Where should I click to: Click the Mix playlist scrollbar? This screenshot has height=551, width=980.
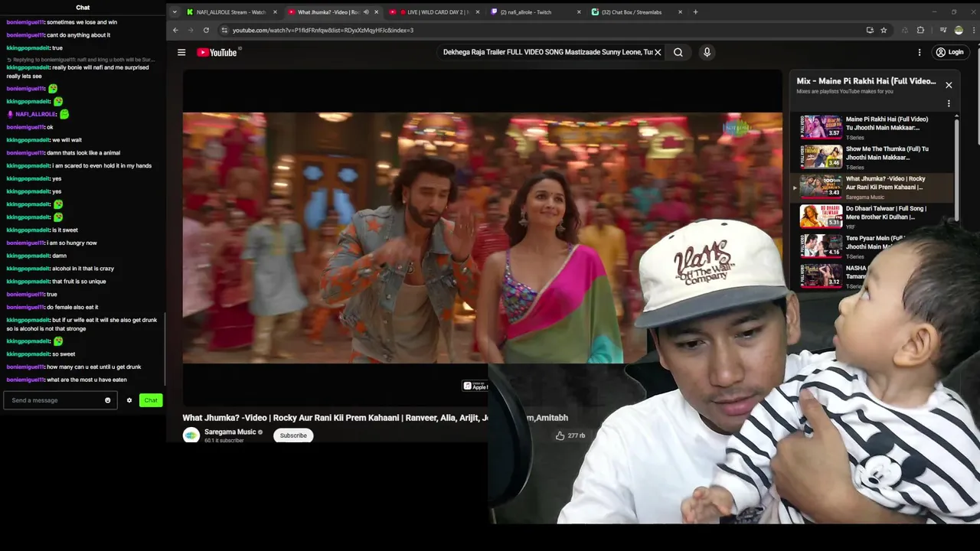click(957, 168)
